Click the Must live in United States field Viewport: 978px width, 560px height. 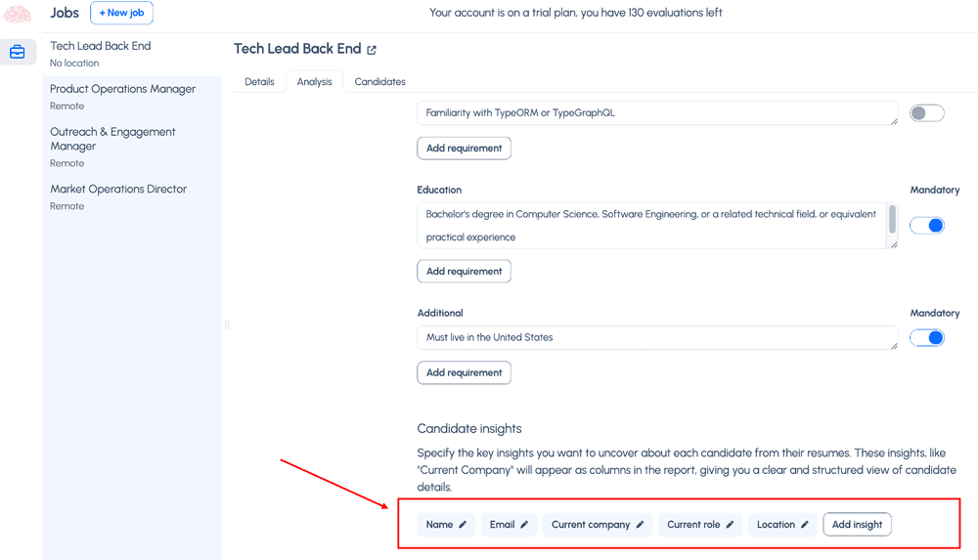[655, 338]
